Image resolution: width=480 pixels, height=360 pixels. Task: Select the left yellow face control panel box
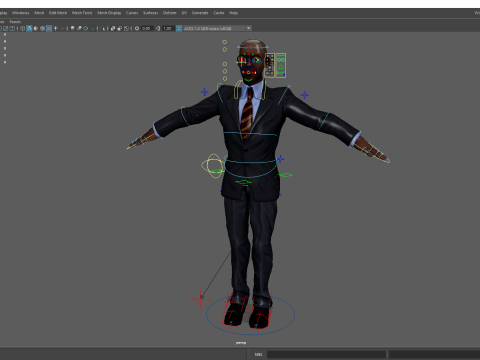click(x=270, y=65)
